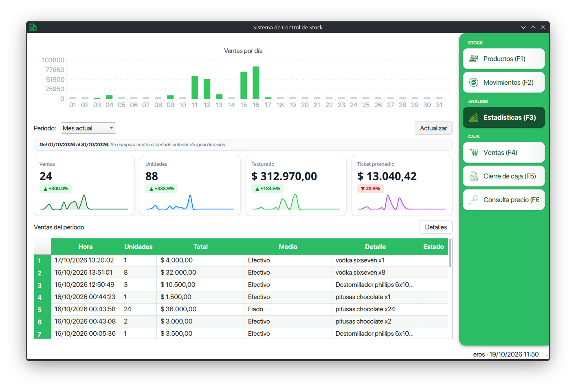The height and width of the screenshot is (392, 576).
Task: Select row header number 5
Action: [x=42, y=310]
